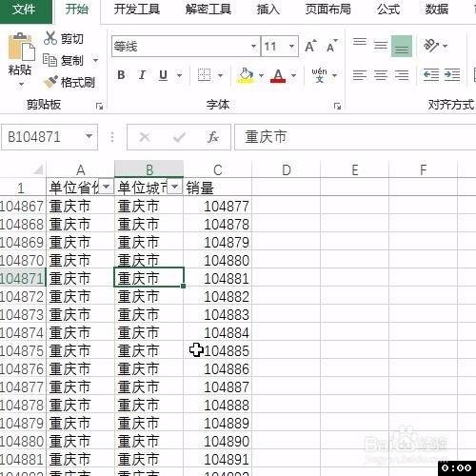
Task: Switch to the 页面布局 tab
Action: tap(328, 10)
